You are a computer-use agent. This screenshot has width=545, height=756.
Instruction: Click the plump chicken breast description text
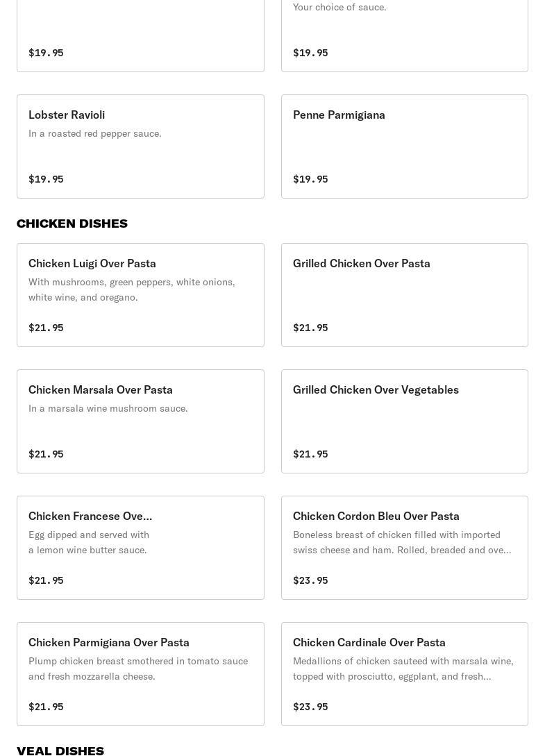tap(138, 669)
